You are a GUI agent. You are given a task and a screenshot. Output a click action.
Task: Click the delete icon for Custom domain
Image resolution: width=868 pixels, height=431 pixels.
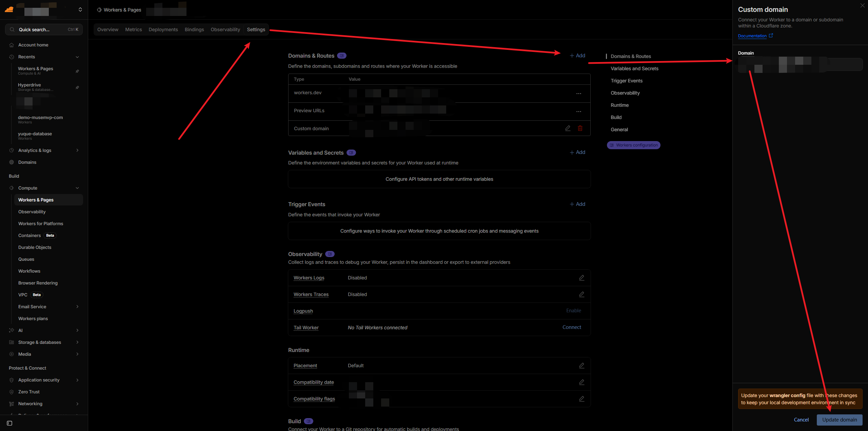click(580, 128)
